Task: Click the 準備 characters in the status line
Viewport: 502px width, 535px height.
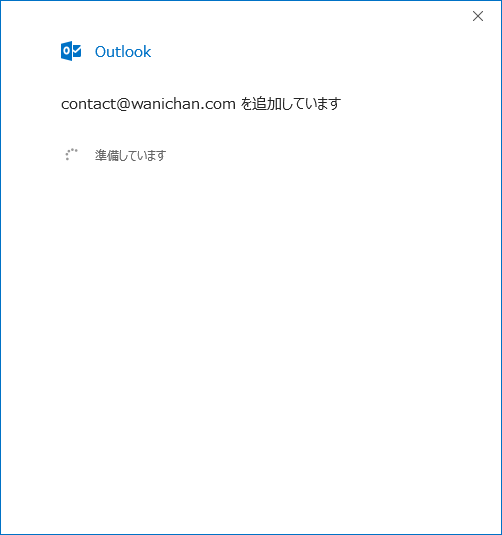Action: pos(106,155)
